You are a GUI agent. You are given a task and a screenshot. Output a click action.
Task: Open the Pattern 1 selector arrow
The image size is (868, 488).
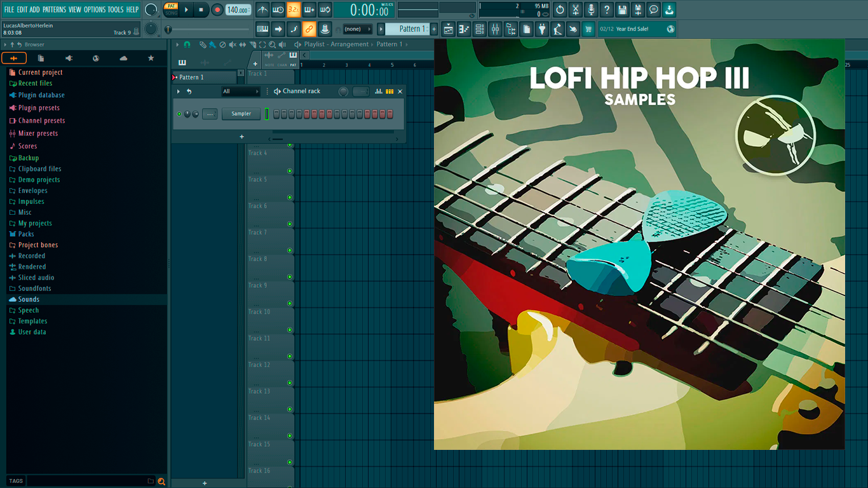(381, 29)
